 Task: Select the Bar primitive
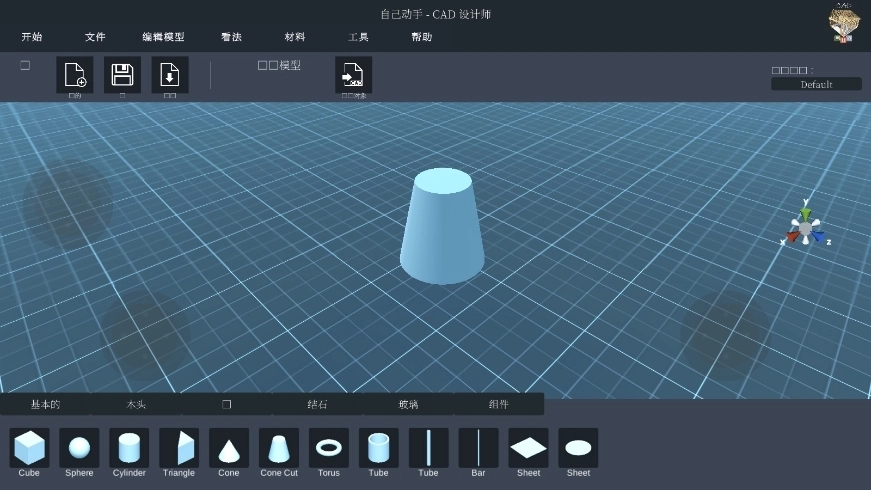pyautogui.click(x=478, y=448)
